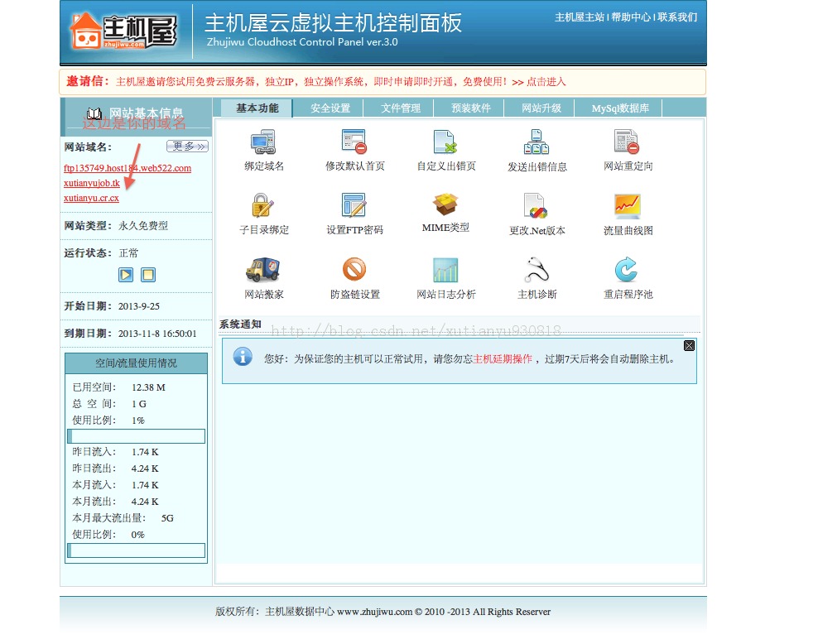Start the site with play button
818x644 pixels.
tap(126, 275)
